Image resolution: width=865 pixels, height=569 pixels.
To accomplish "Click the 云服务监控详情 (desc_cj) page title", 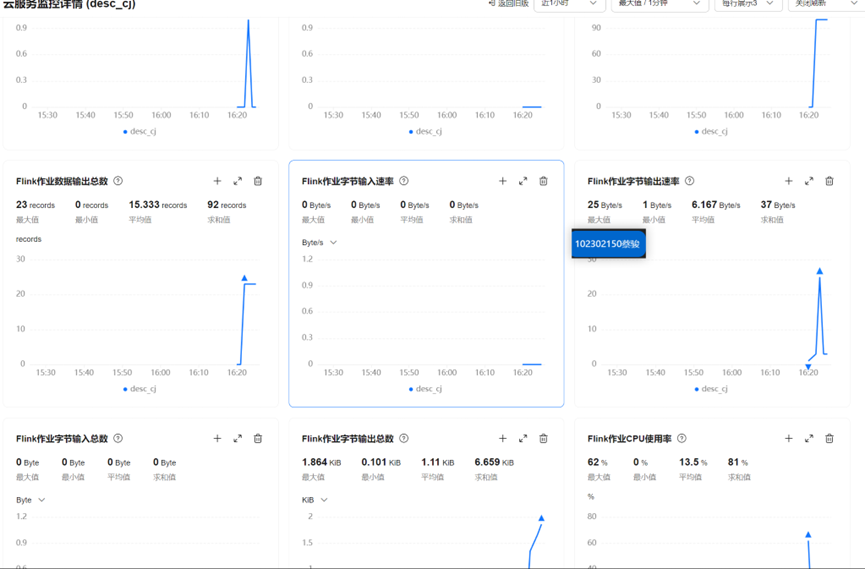I will tap(69, 4).
